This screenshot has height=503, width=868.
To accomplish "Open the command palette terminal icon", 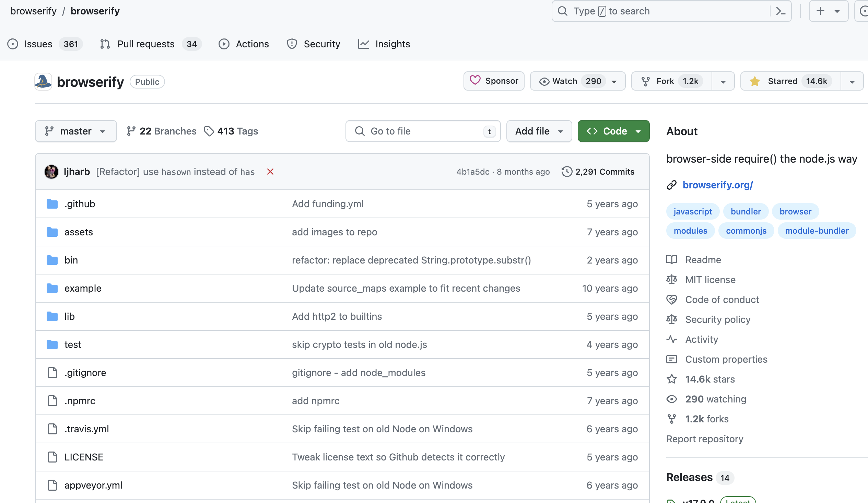I will [780, 11].
